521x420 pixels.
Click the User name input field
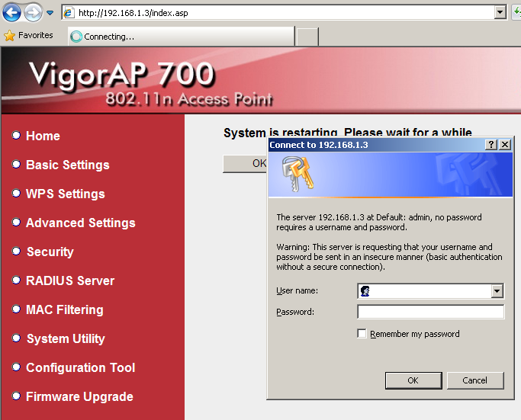[x=430, y=291]
